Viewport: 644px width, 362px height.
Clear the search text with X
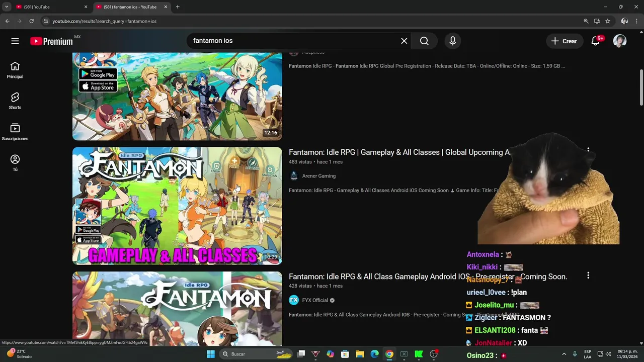pos(404,41)
